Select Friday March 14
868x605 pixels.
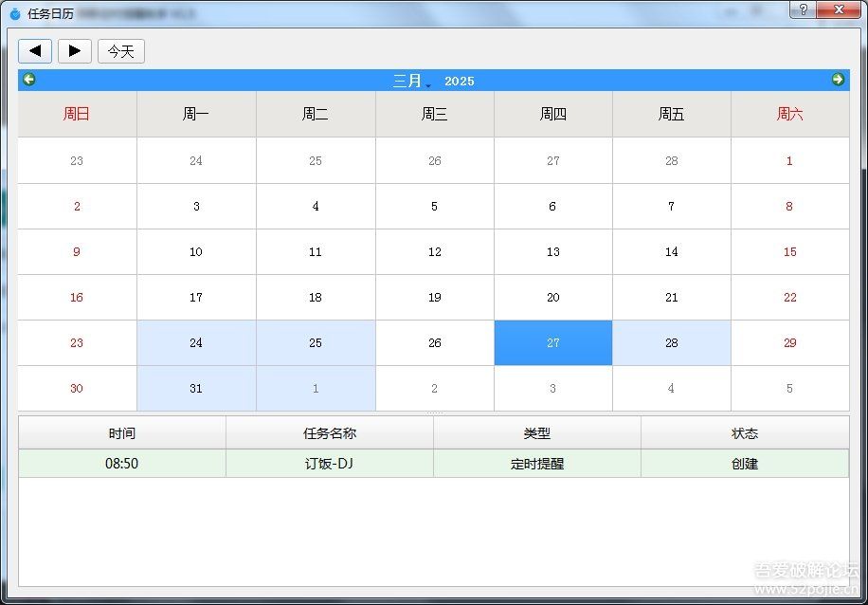click(x=672, y=251)
